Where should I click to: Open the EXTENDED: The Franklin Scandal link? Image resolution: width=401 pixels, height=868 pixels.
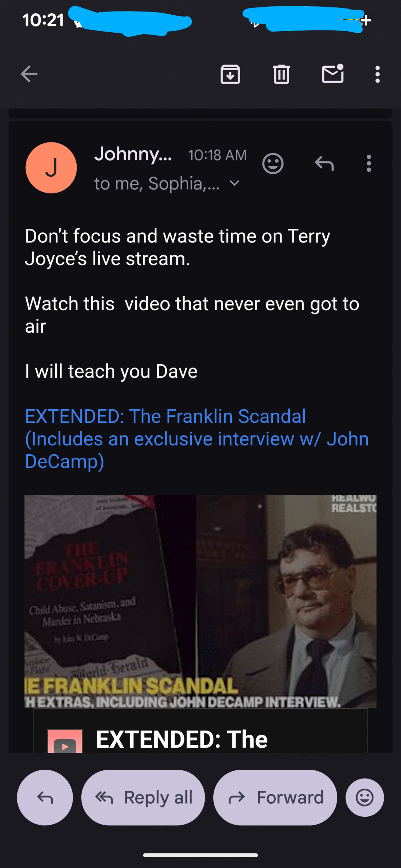click(197, 439)
